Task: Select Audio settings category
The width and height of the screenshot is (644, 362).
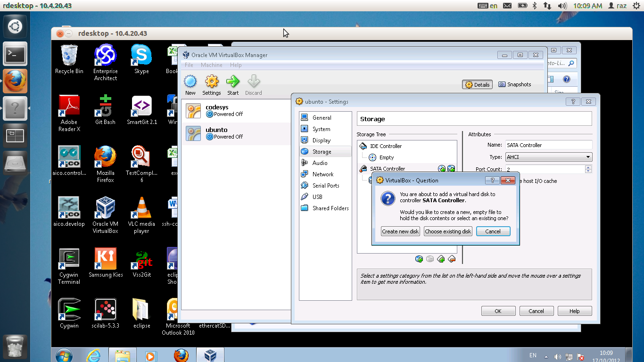Action: tap(325, 163)
